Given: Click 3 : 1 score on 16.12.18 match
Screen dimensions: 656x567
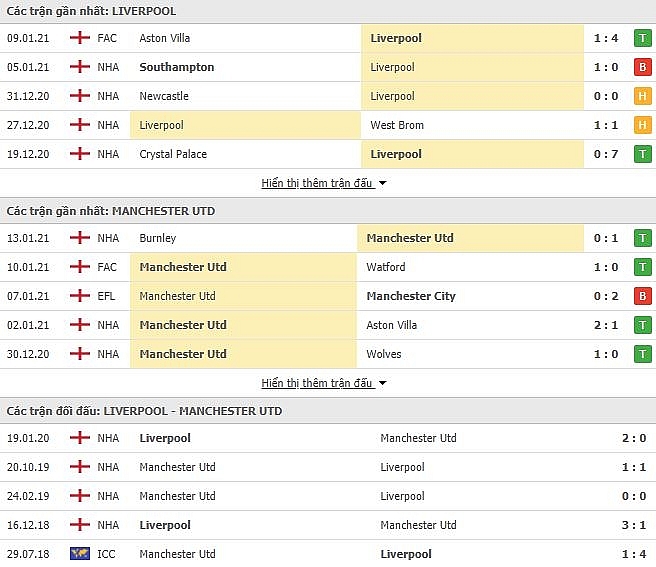Looking at the screenshot, I should coord(634,525).
